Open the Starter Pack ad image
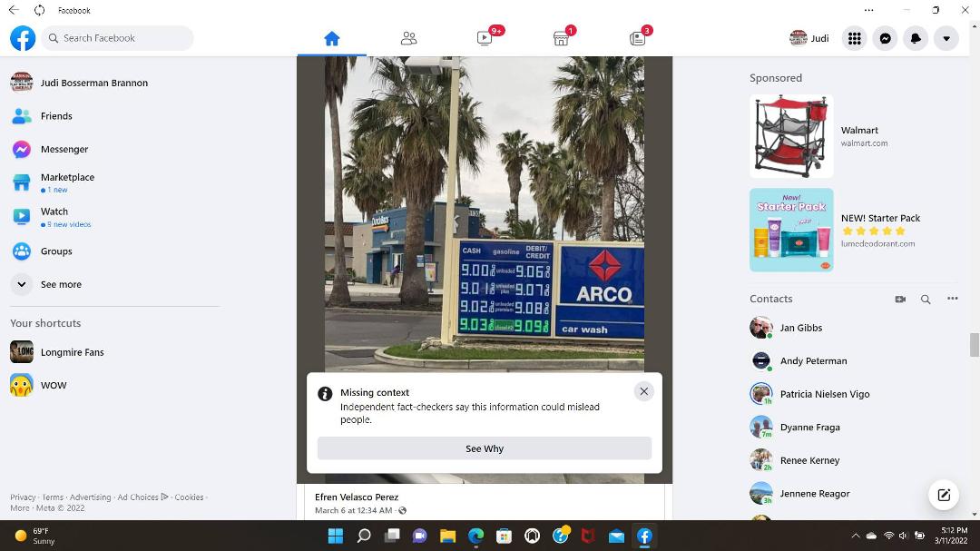This screenshot has width=980, height=551. click(791, 231)
